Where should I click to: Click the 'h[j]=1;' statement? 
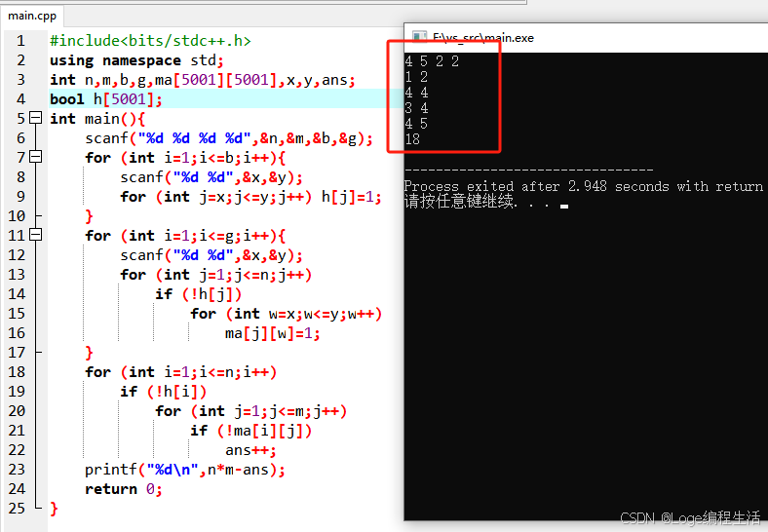point(351,197)
